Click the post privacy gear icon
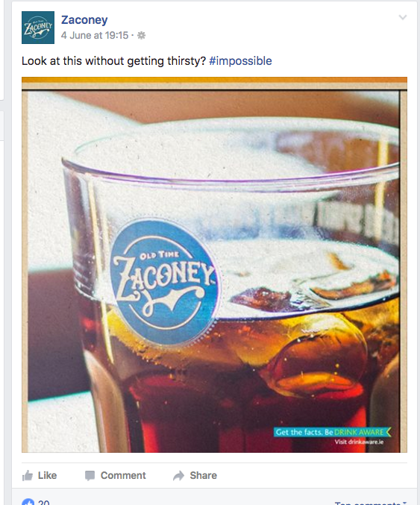Viewport: 420px width, 505px height. click(x=141, y=35)
